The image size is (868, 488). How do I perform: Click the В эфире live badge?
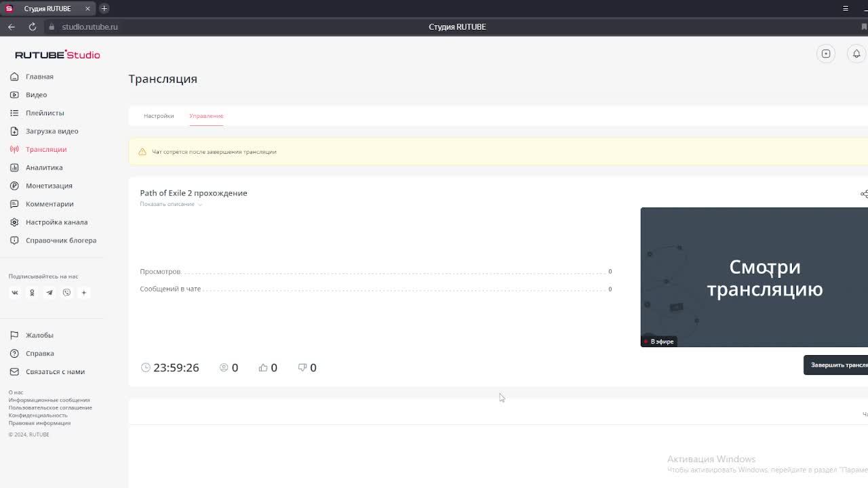(x=659, y=342)
